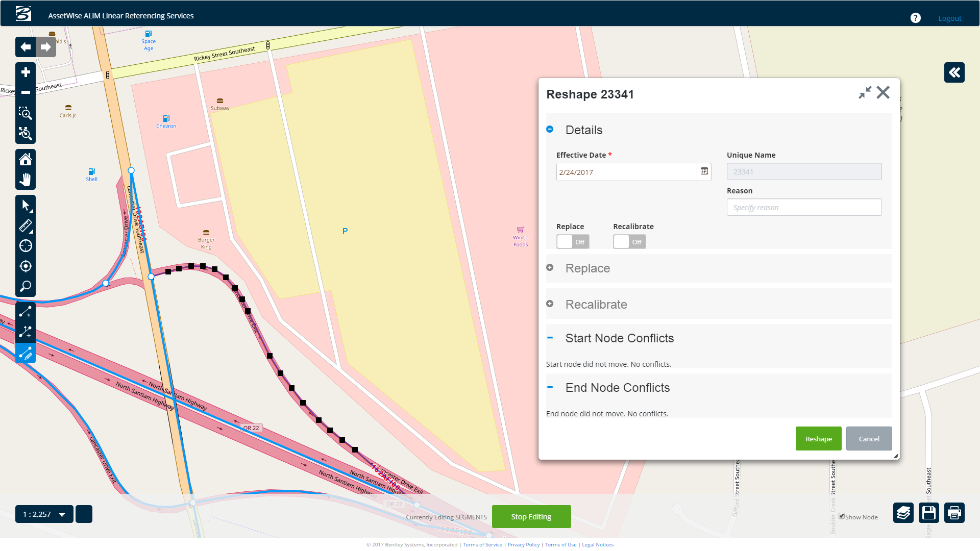Click the green Reshape button
This screenshot has width=980, height=551.
[818, 439]
